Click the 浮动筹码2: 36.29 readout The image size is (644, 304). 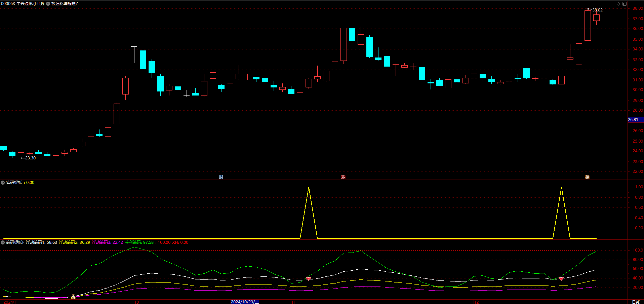click(74, 242)
